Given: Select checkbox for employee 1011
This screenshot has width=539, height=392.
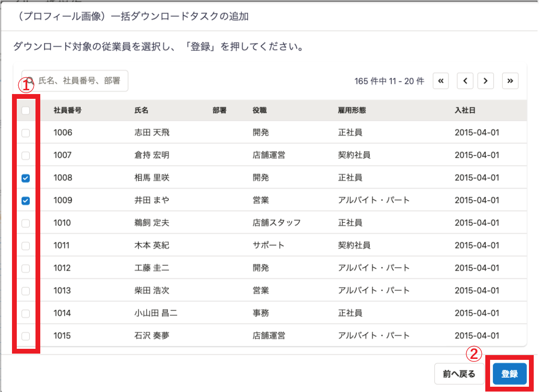Looking at the screenshot, I should (26, 246).
